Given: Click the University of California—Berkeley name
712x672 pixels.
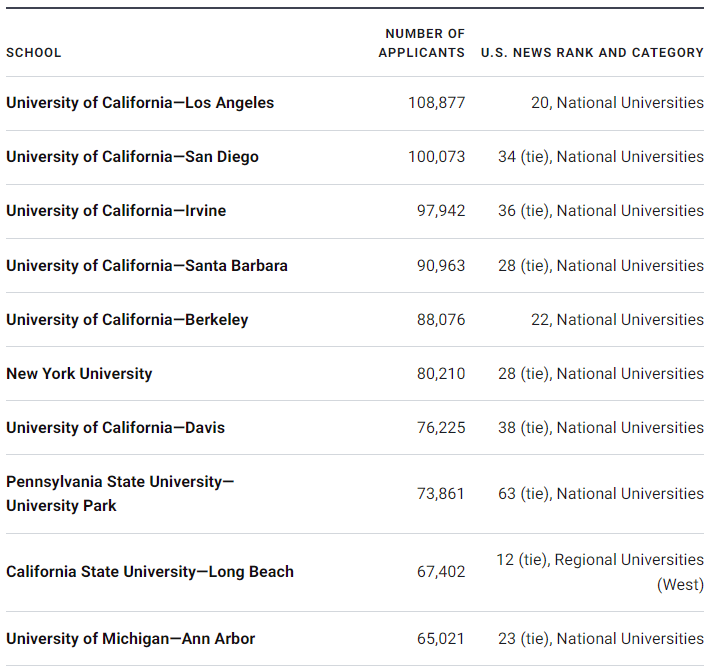Looking at the screenshot, I should (x=127, y=320).
